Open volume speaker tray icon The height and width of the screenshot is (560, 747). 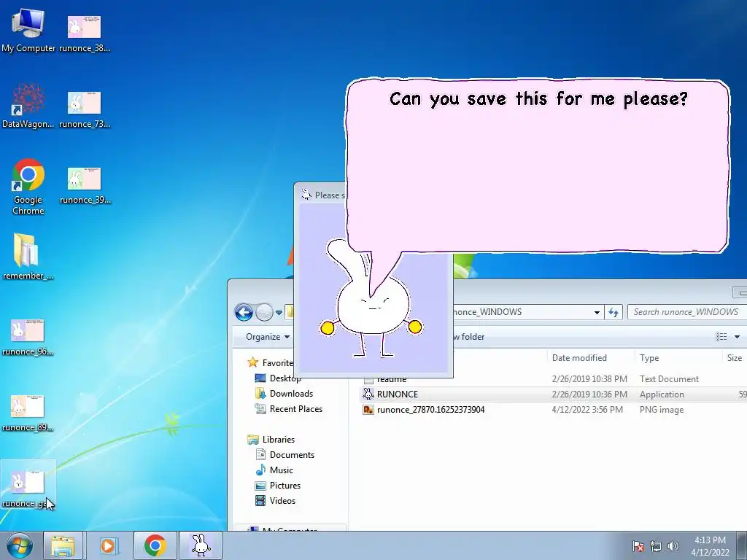pos(673,546)
